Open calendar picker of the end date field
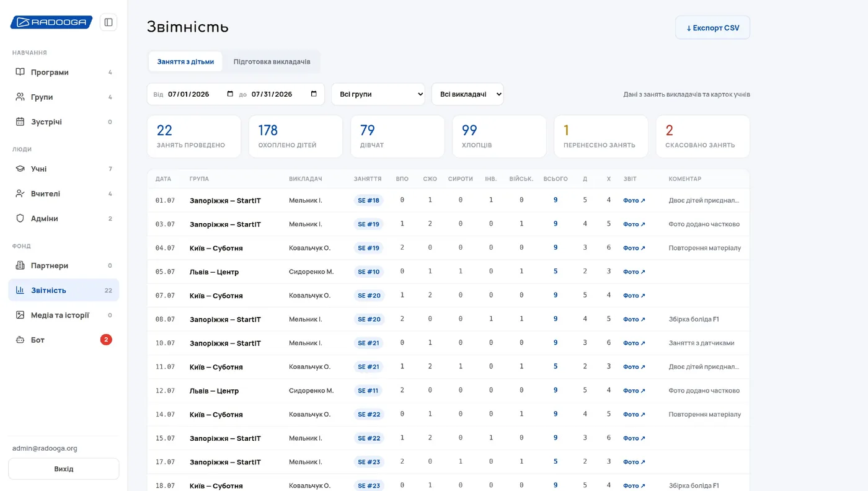This screenshot has width=868, height=491. tap(314, 94)
